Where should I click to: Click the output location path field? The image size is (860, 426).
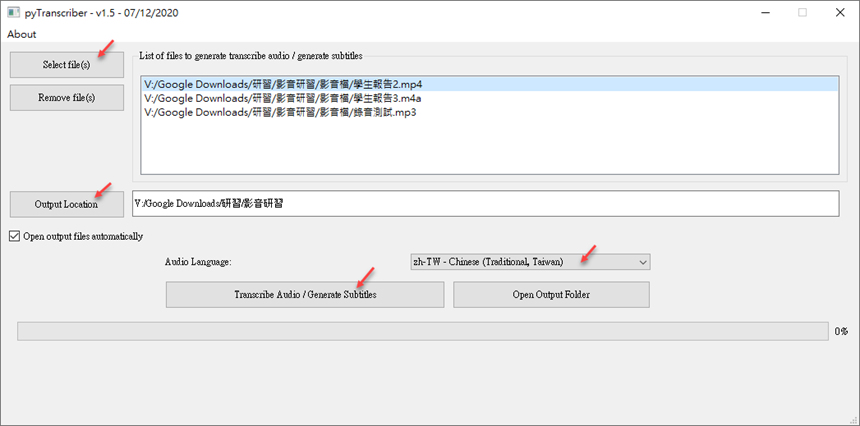point(485,203)
